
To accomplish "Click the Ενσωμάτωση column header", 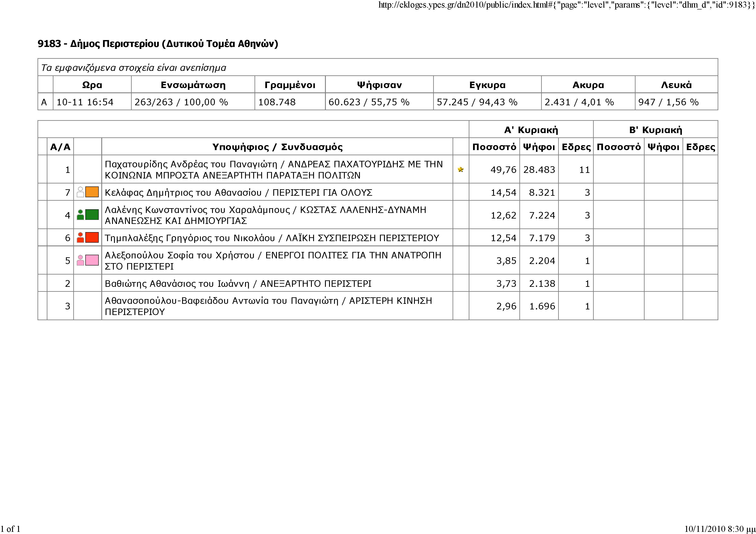I will tap(193, 85).
